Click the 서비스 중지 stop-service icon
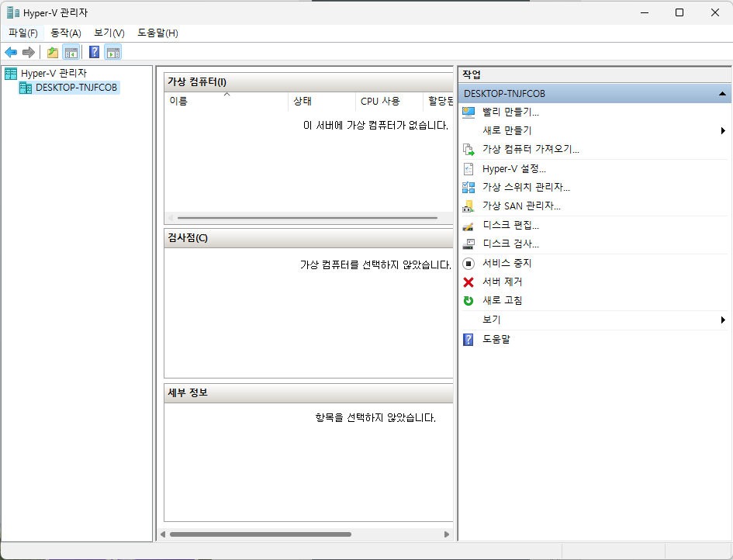 468,263
